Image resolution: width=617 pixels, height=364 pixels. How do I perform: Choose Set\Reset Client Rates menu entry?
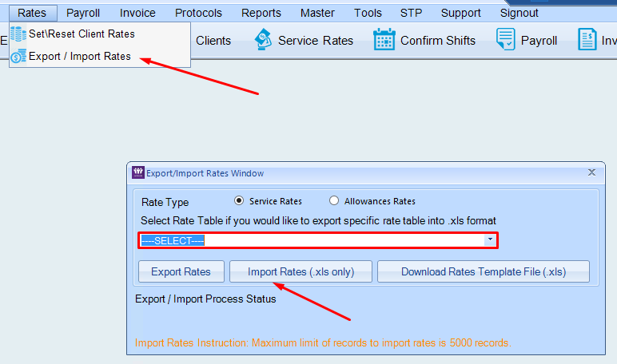(x=100, y=34)
